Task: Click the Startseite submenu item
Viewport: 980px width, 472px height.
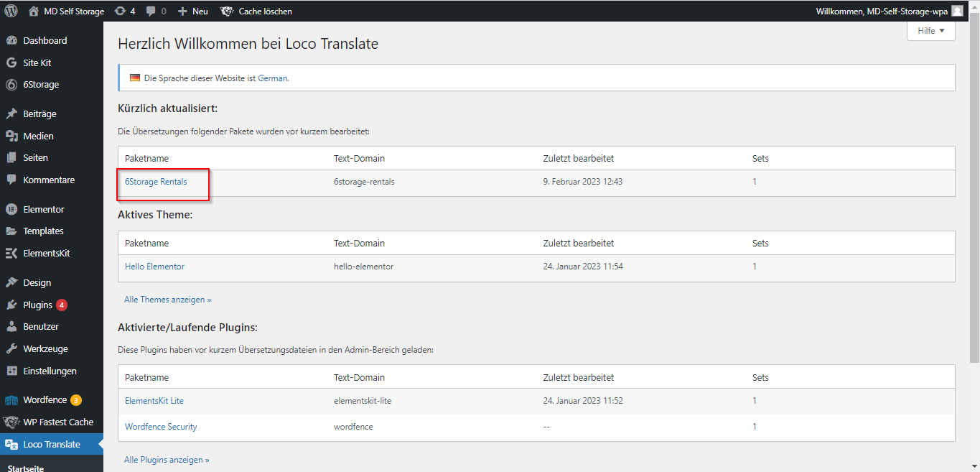Action: [25, 468]
